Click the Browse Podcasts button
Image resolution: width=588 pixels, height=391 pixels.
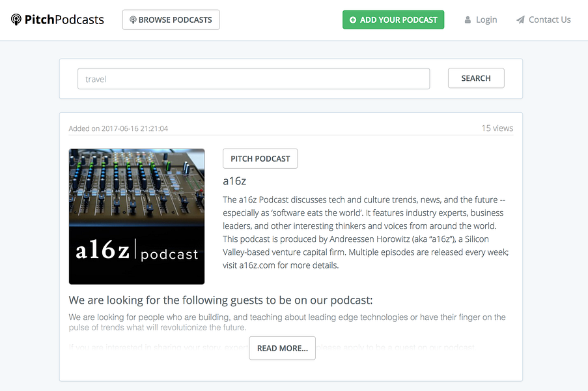(171, 20)
